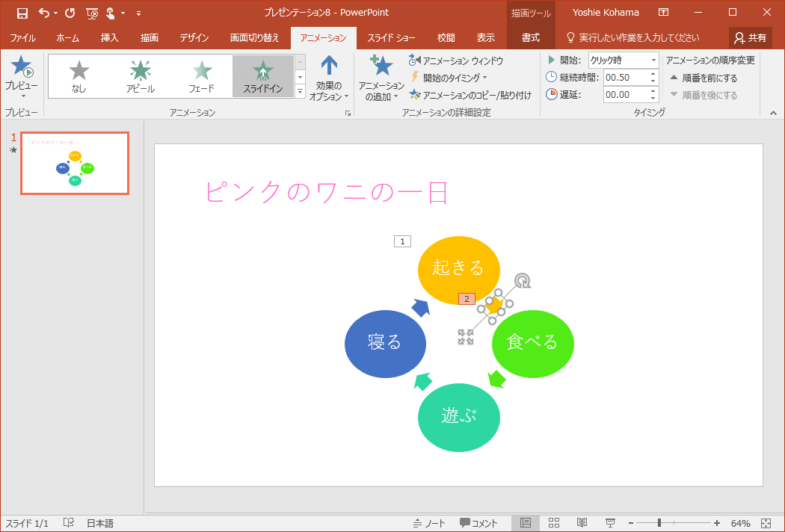
Task: Open 開始のタイミング trigger dropdown
Action: click(449, 78)
